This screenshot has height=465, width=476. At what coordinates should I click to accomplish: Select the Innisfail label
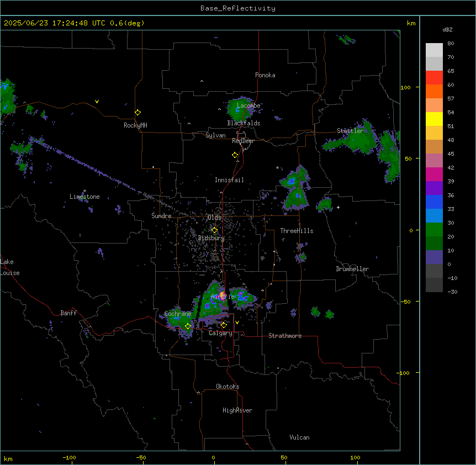coord(229,180)
